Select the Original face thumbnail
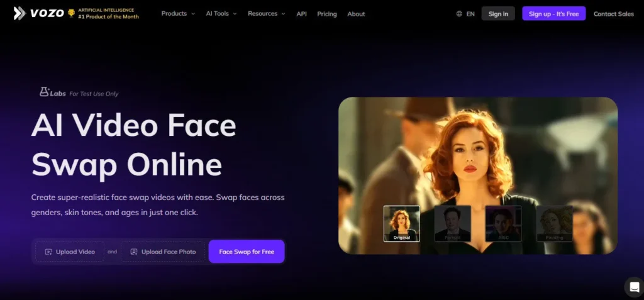The image size is (644, 300). (x=402, y=223)
